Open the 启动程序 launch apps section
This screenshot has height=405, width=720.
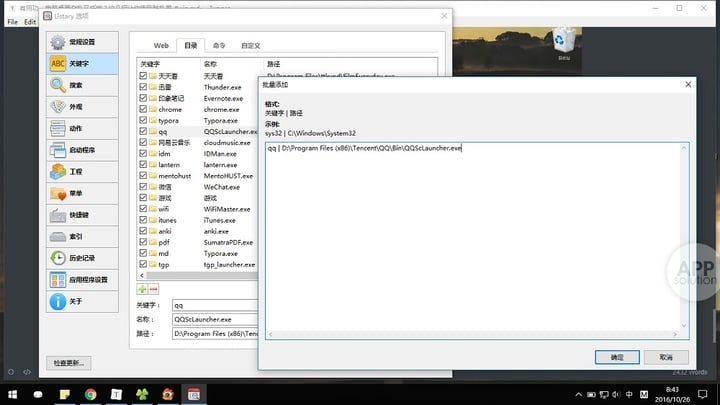tap(82, 150)
